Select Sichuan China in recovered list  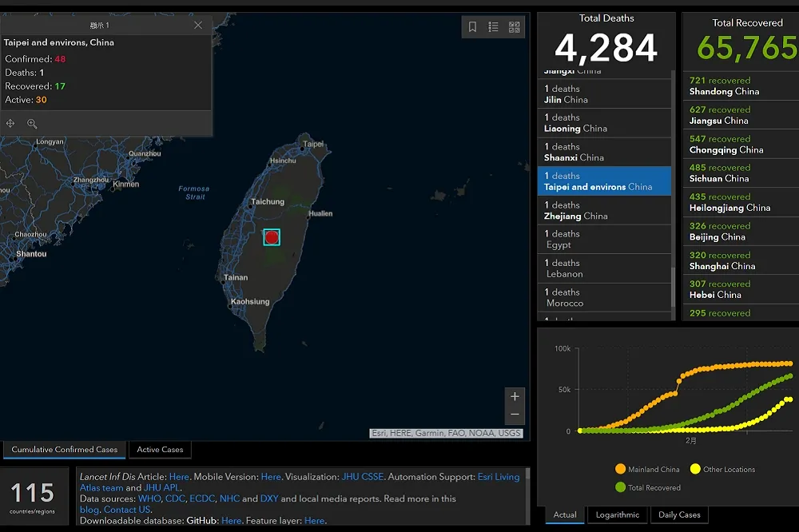pos(741,173)
